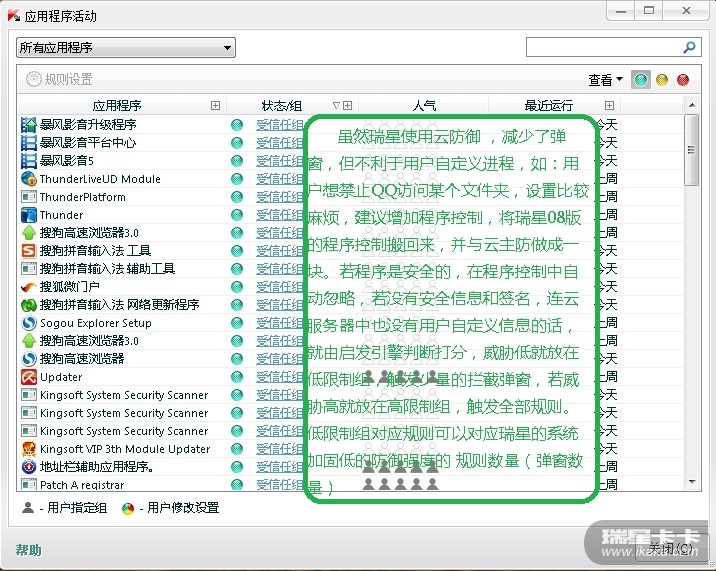Click the scrollbar up arrow
Screen dimensions: 716x571
tap(692, 106)
